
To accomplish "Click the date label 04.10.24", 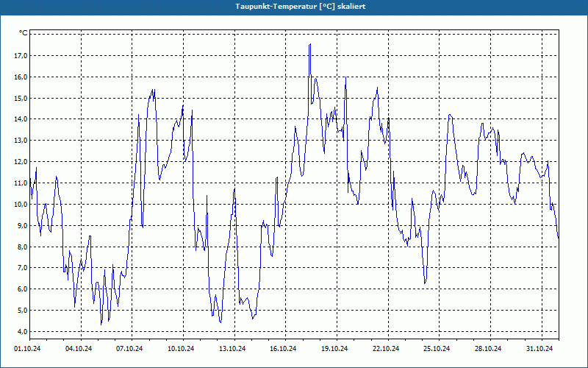I will [x=79, y=349].
